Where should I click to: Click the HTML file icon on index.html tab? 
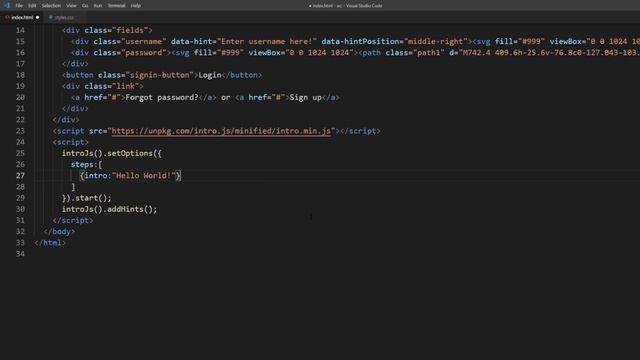click(x=7, y=18)
